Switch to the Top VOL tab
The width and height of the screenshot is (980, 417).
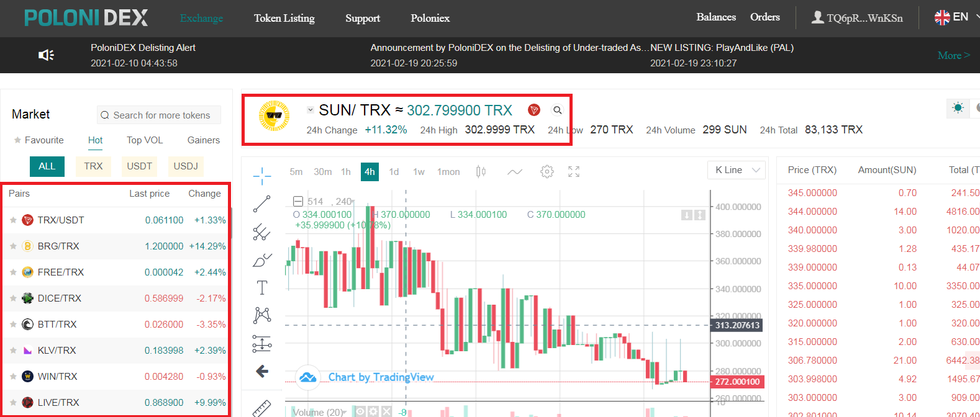click(145, 140)
